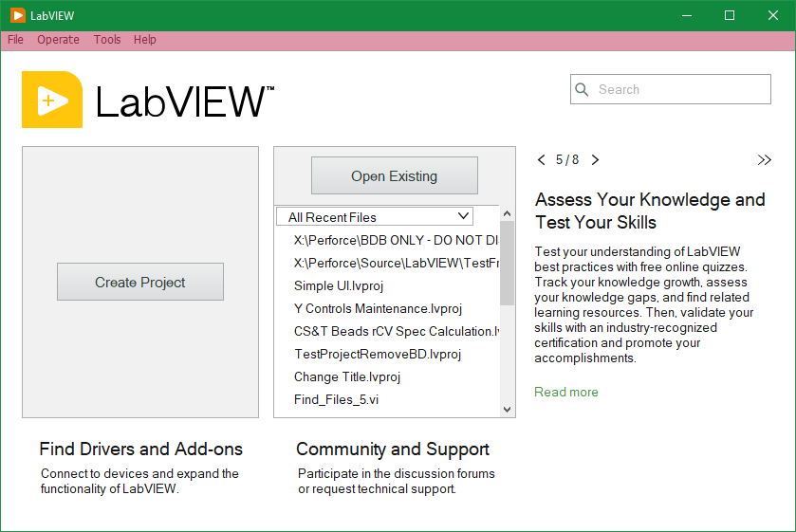This screenshot has width=796, height=532.
Task: Click the recent files scroll down arrow
Action: [x=507, y=409]
